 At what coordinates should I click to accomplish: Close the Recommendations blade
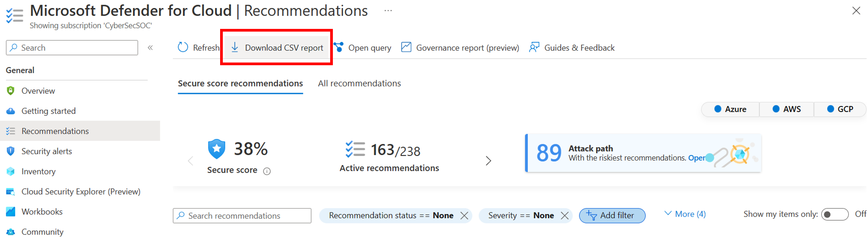click(856, 11)
